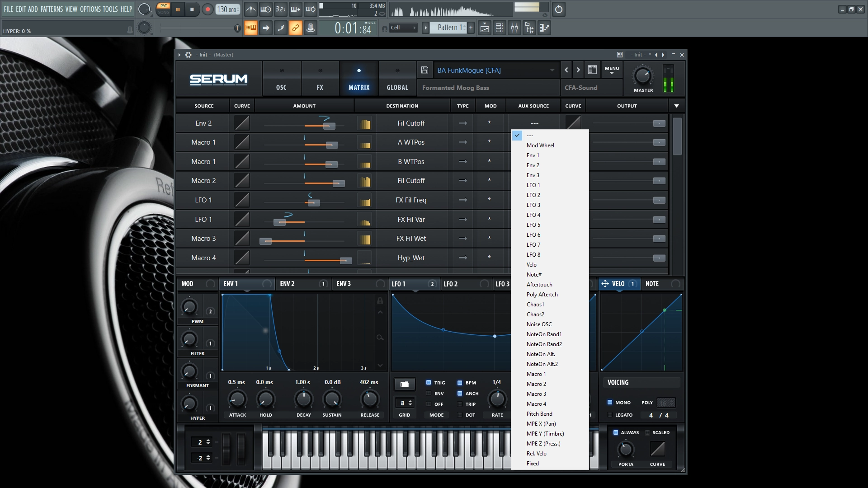The width and height of the screenshot is (868, 488).
Task: Switch PAT/SONG mode toggle
Action: pyautogui.click(x=164, y=9)
